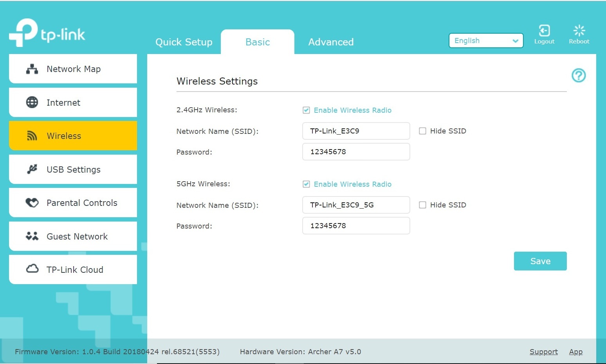
Task: Open the English language dropdown
Action: (x=486, y=41)
